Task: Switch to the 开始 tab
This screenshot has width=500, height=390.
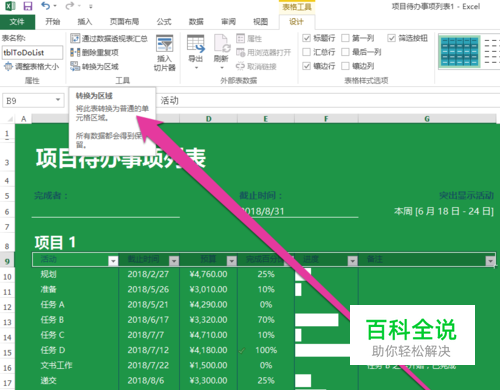Action: click(x=53, y=22)
